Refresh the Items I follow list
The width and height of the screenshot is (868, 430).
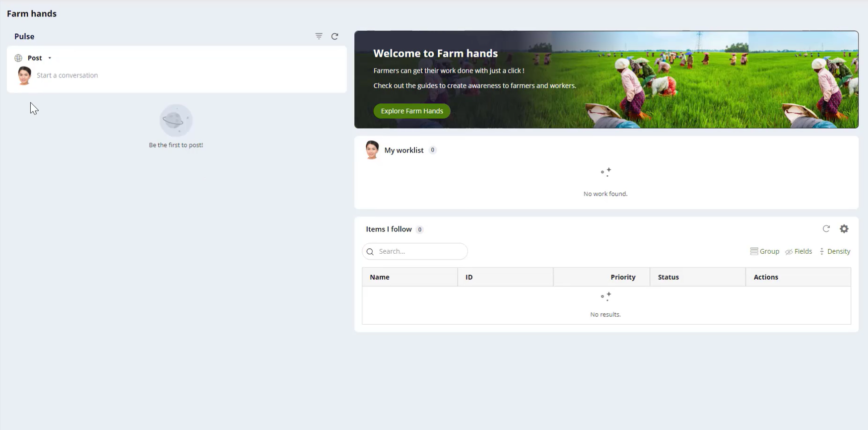[x=826, y=229]
